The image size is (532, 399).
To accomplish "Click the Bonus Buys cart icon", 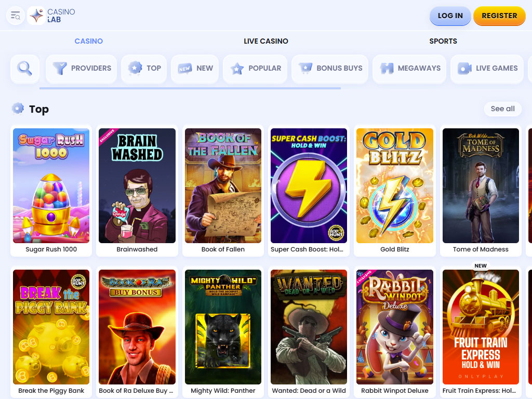I will [305, 68].
